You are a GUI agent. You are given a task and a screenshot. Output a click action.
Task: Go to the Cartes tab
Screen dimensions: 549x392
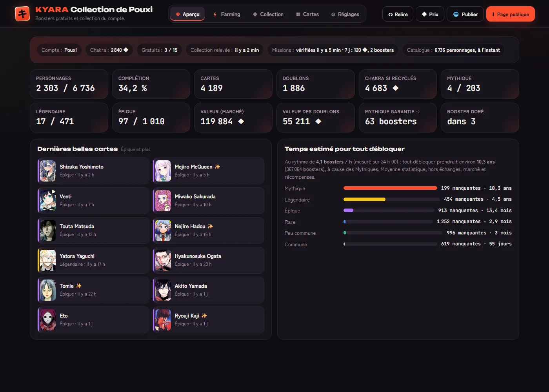(x=307, y=14)
